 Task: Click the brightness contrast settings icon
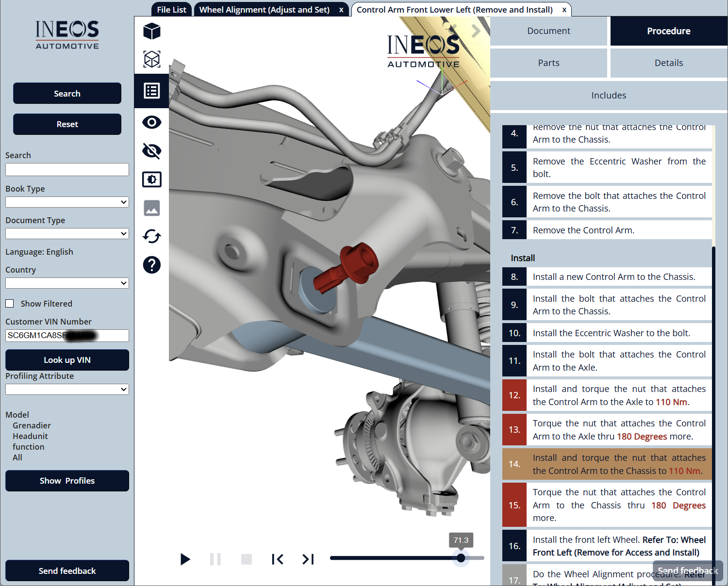(x=152, y=179)
